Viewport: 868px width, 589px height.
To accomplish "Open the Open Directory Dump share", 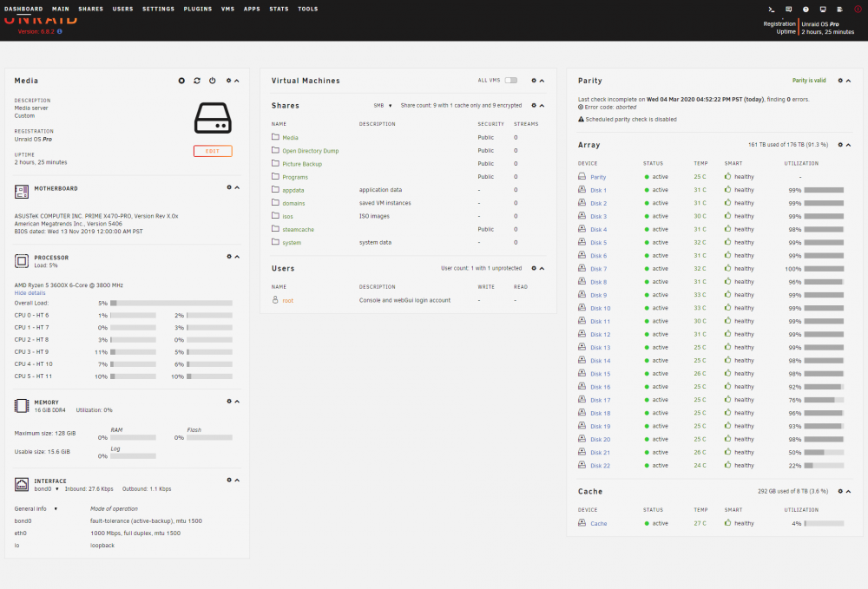I will 311,151.
